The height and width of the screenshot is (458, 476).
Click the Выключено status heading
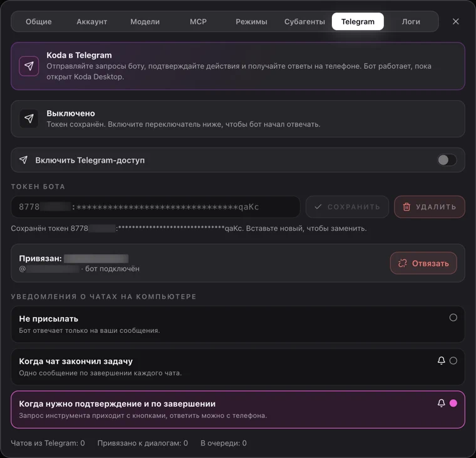(71, 113)
